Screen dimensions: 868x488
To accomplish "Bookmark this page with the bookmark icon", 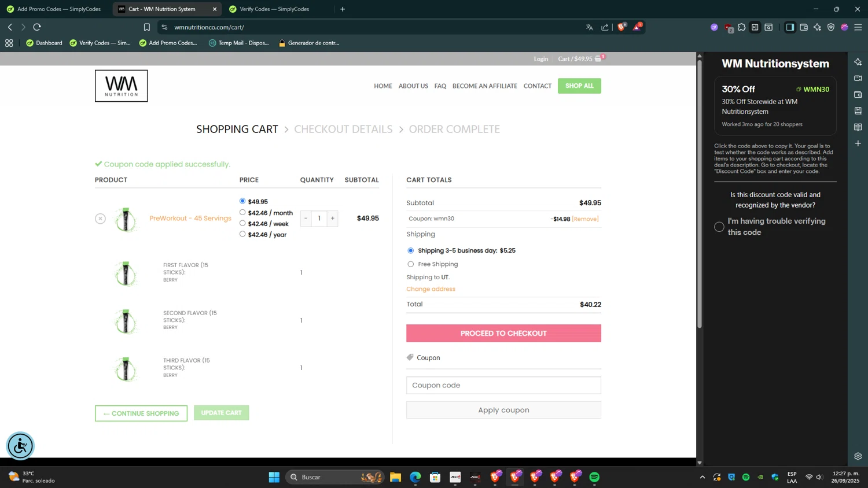I will pyautogui.click(x=147, y=27).
